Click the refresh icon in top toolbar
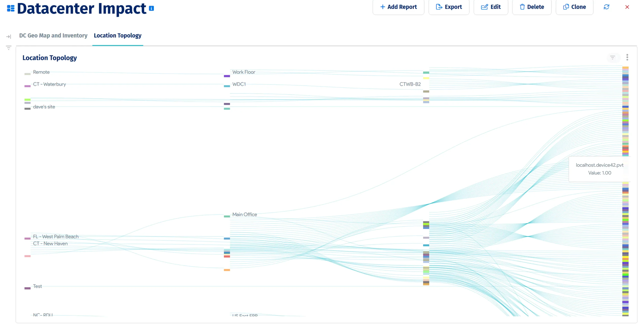644x328 pixels. coord(606,7)
